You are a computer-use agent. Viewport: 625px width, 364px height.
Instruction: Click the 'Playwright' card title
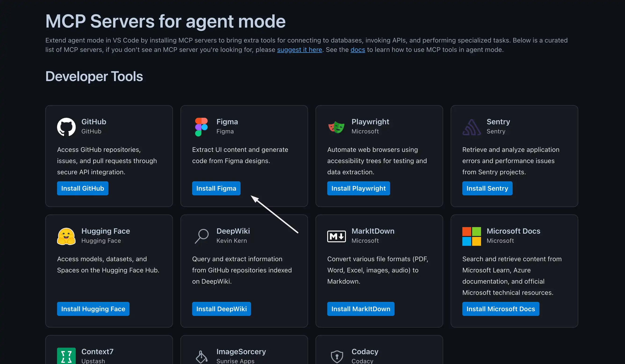[370, 122]
